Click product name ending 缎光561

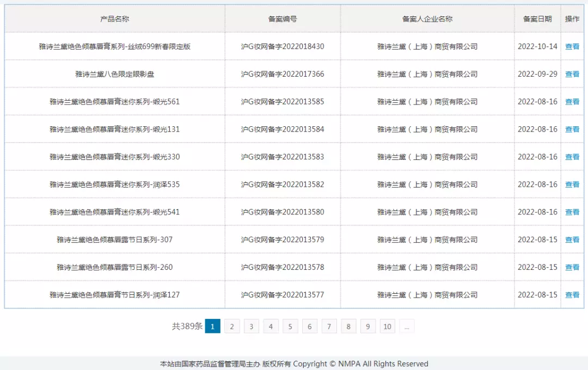(115, 102)
